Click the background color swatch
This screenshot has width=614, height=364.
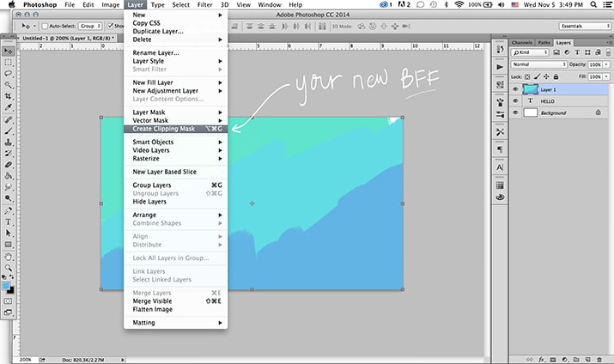11,291
